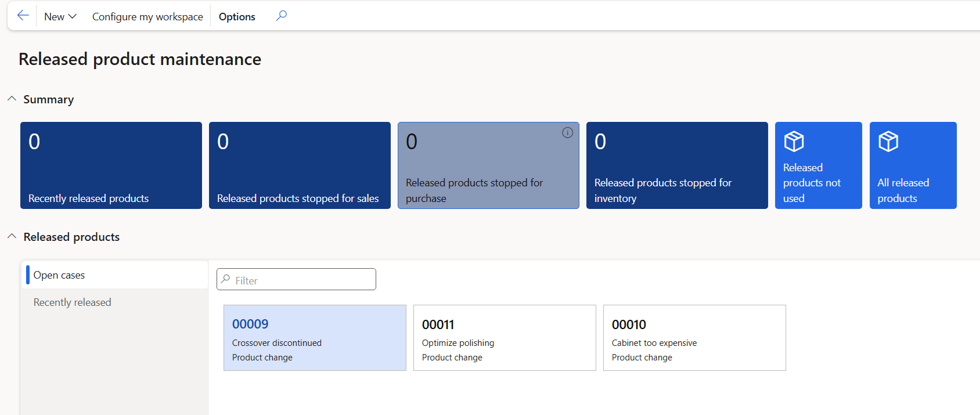The width and height of the screenshot is (980, 415).
Task: Switch to the Recently released tab
Action: 72,302
